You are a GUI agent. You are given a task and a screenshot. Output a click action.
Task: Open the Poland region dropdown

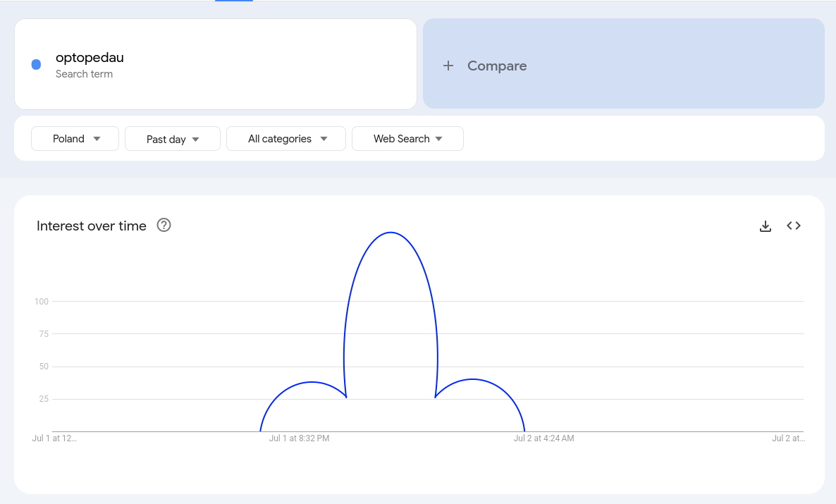point(76,139)
